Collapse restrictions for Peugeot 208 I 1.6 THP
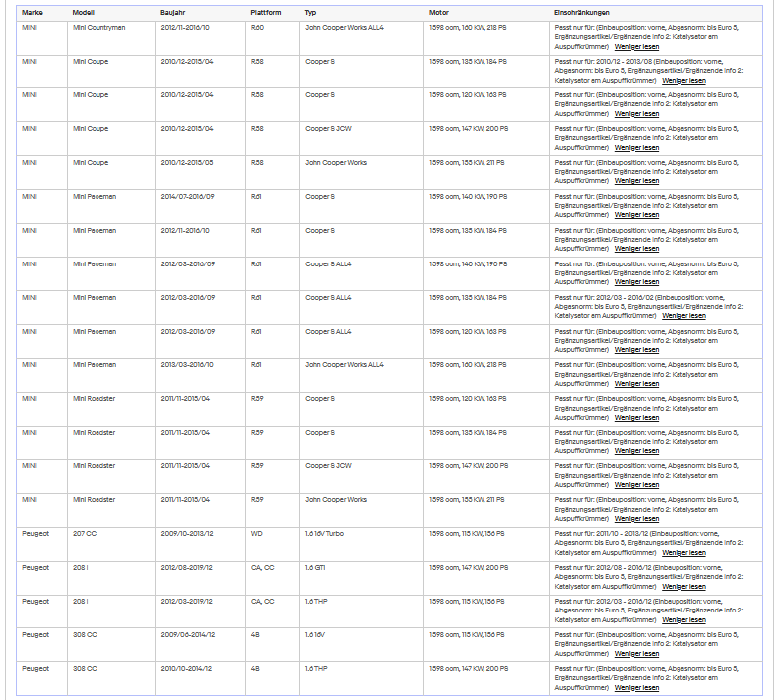The image size is (775, 700). tap(683, 620)
